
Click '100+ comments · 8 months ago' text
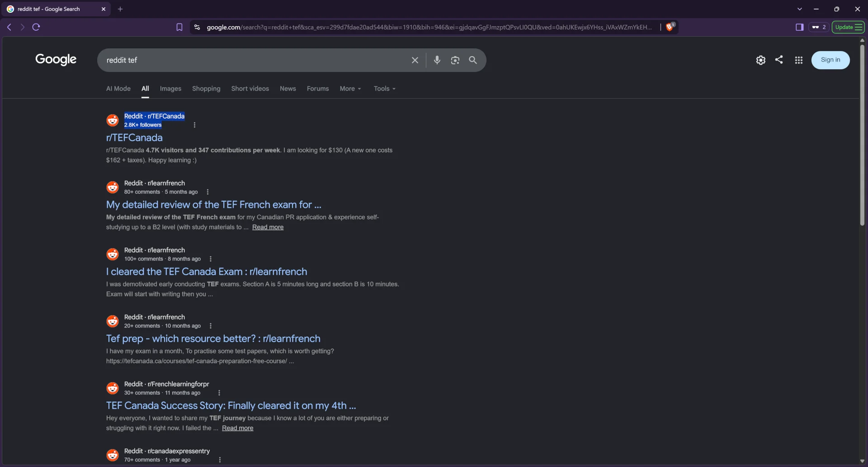[x=162, y=259]
